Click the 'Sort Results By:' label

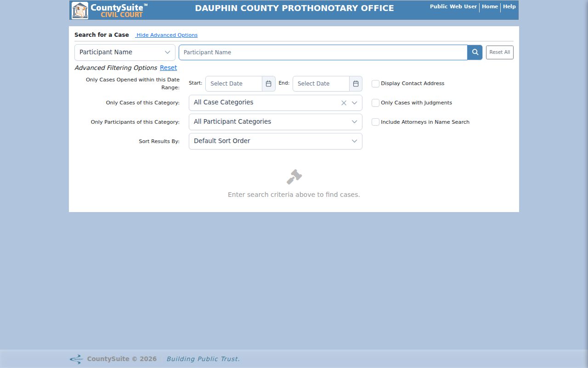click(x=159, y=142)
